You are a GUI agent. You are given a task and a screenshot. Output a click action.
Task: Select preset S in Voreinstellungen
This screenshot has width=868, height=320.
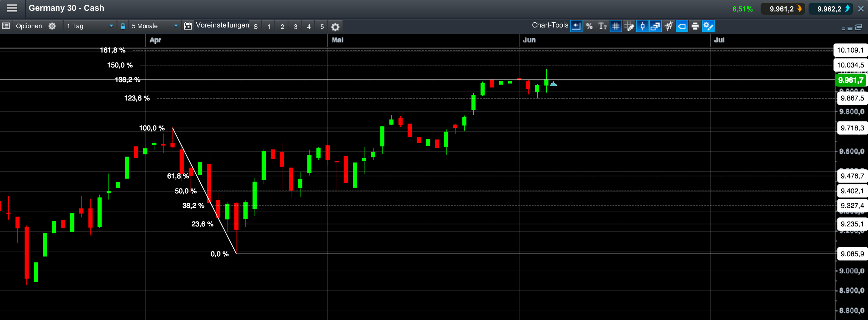(256, 26)
